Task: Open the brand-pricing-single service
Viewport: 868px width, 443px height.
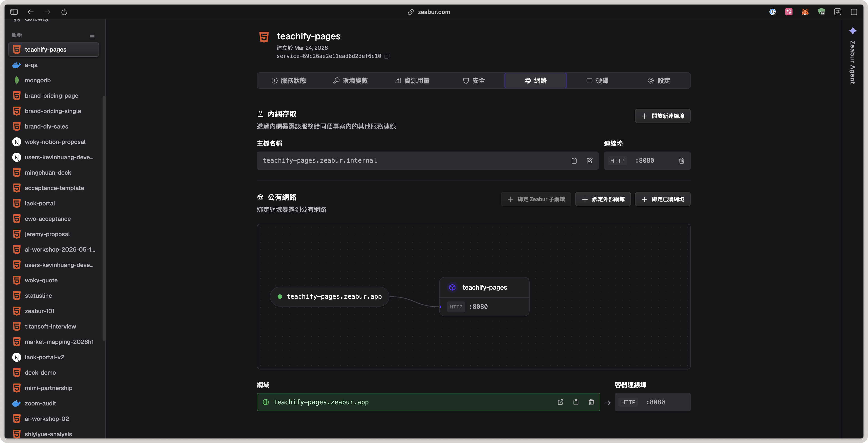Action: 54,111
